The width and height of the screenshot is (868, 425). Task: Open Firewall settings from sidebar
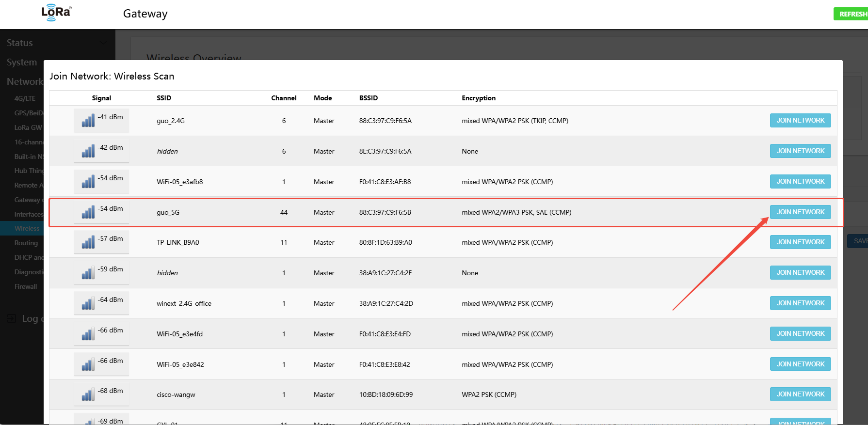pyautogui.click(x=26, y=286)
